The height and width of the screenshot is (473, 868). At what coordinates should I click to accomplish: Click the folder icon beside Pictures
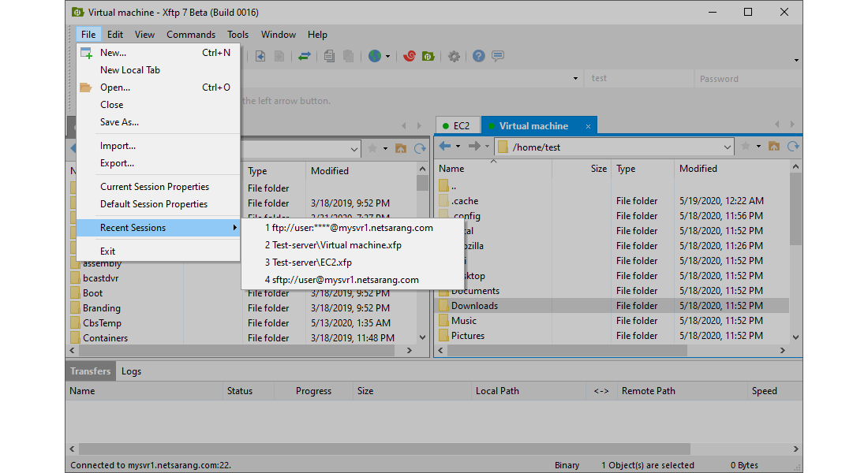click(x=443, y=336)
